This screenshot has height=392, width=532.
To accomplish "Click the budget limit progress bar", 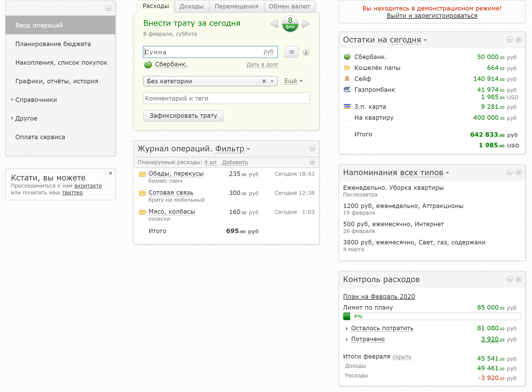I will (432, 316).
